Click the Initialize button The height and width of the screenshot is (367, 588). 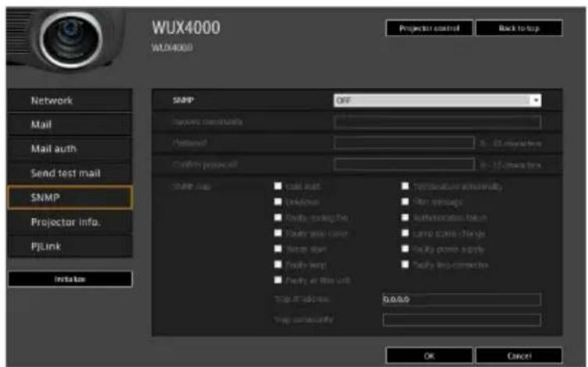tap(70, 279)
